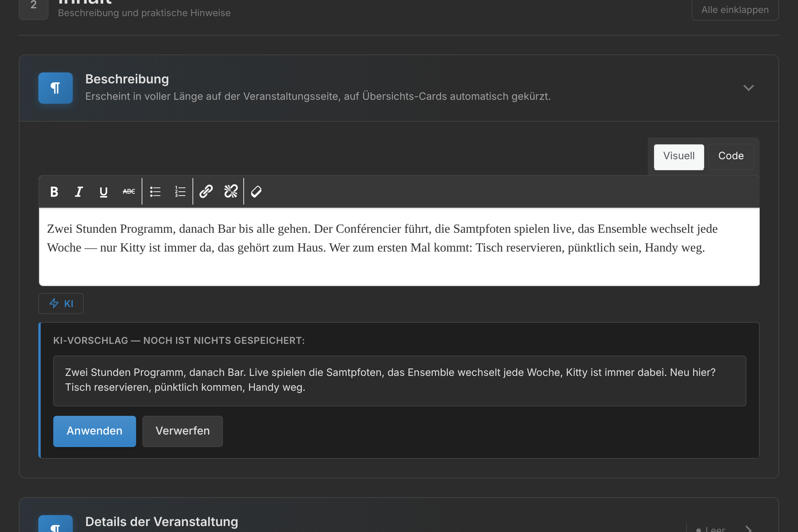Apply italic formatting
The height and width of the screenshot is (532, 798).
tap(79, 191)
